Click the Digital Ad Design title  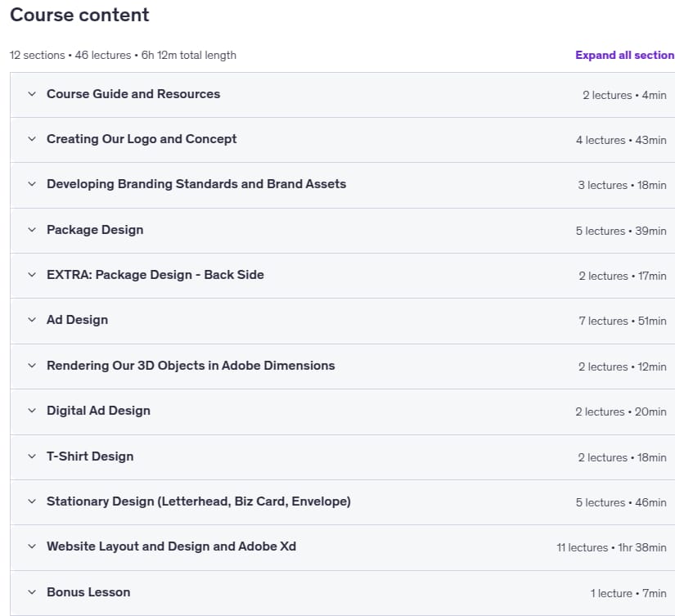tap(98, 411)
